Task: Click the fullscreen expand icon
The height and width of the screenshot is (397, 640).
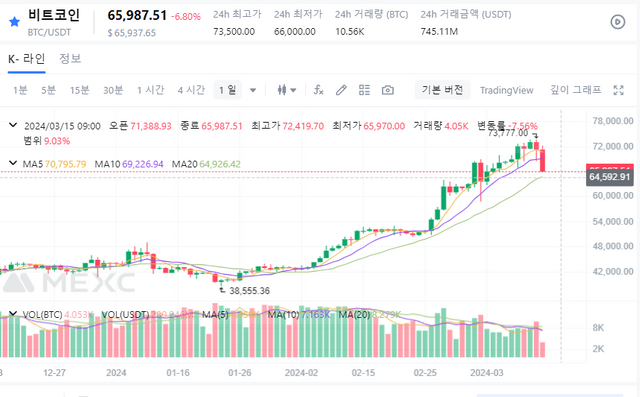Action: (618, 90)
